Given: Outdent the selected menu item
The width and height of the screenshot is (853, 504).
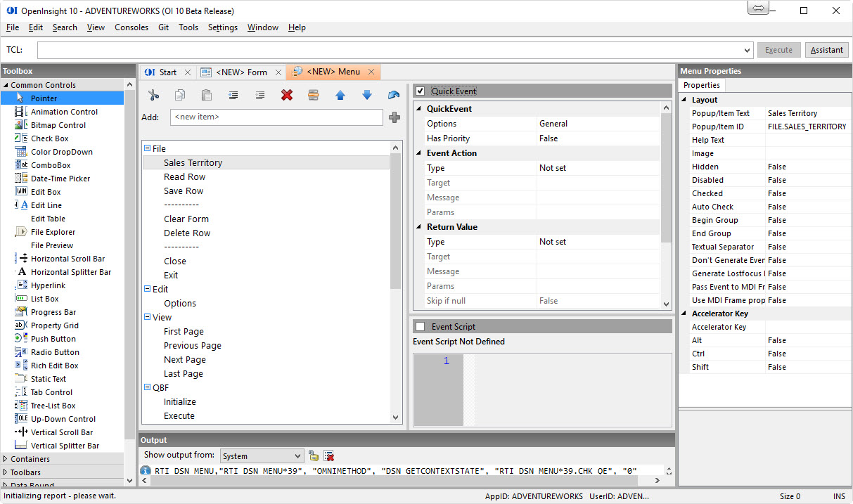Looking at the screenshot, I should click(233, 95).
